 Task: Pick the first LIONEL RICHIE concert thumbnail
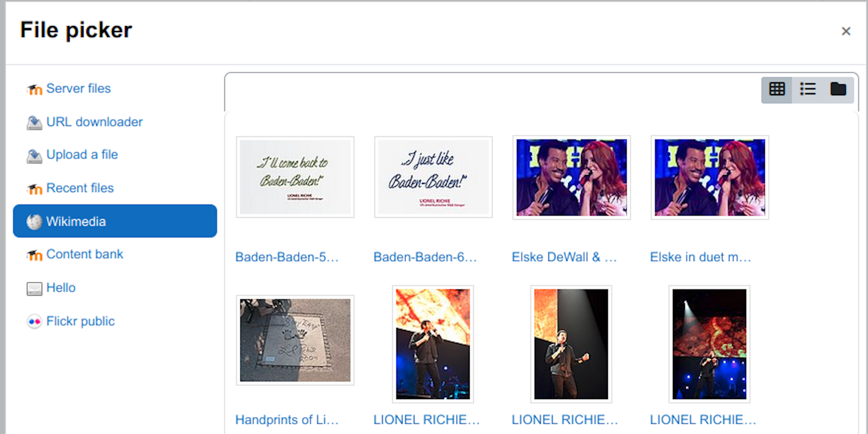[x=433, y=344]
